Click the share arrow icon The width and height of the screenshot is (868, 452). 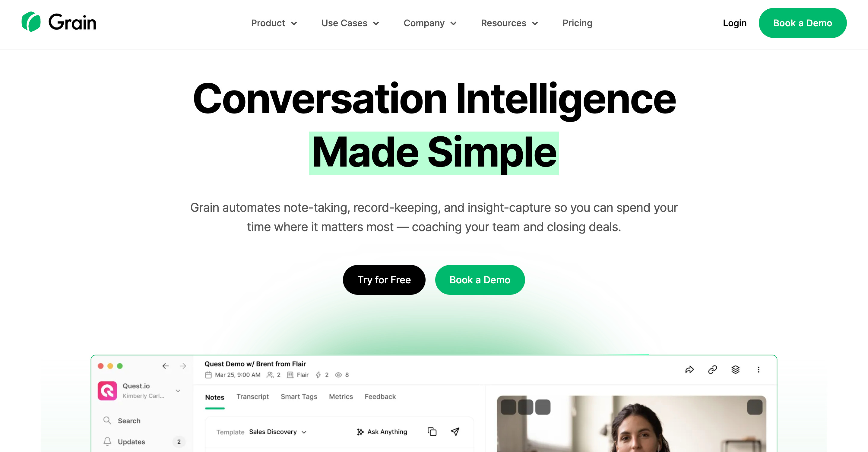[689, 370]
